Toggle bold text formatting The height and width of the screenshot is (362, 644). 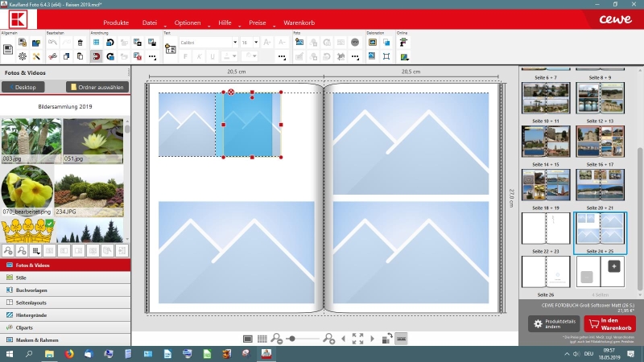pyautogui.click(x=184, y=56)
